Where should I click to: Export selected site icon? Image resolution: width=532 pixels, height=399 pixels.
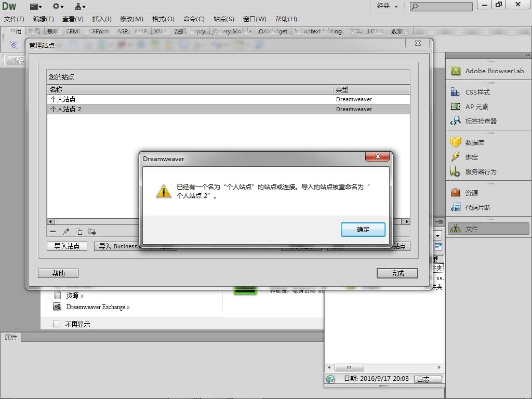pos(91,232)
